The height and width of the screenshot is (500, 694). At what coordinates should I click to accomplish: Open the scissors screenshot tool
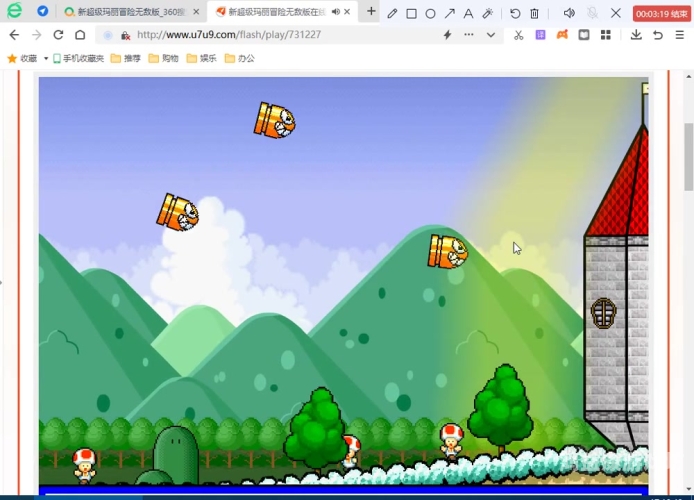(518, 35)
